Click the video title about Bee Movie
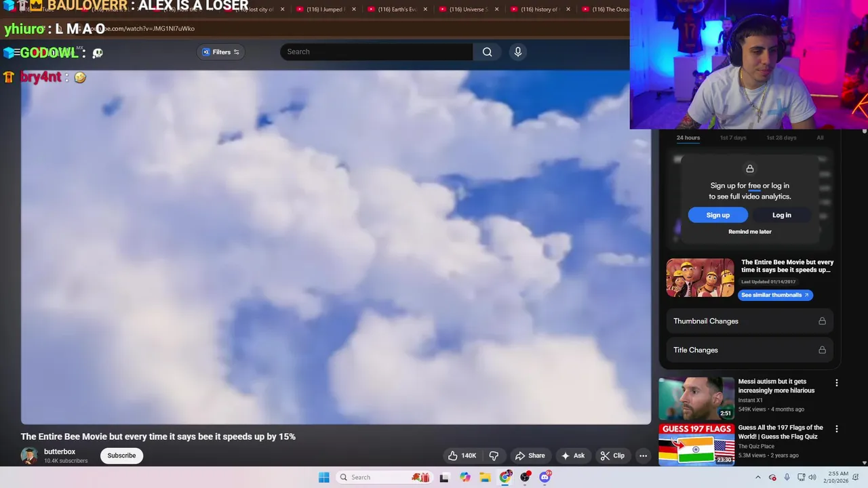Viewport: 868px width, 488px height. click(x=158, y=436)
